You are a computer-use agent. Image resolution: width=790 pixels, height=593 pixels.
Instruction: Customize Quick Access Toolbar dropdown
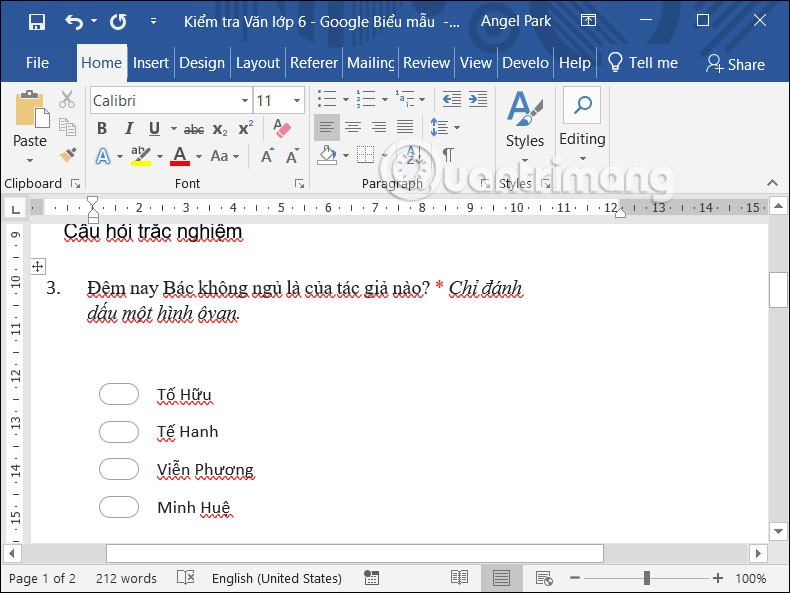pos(153,21)
